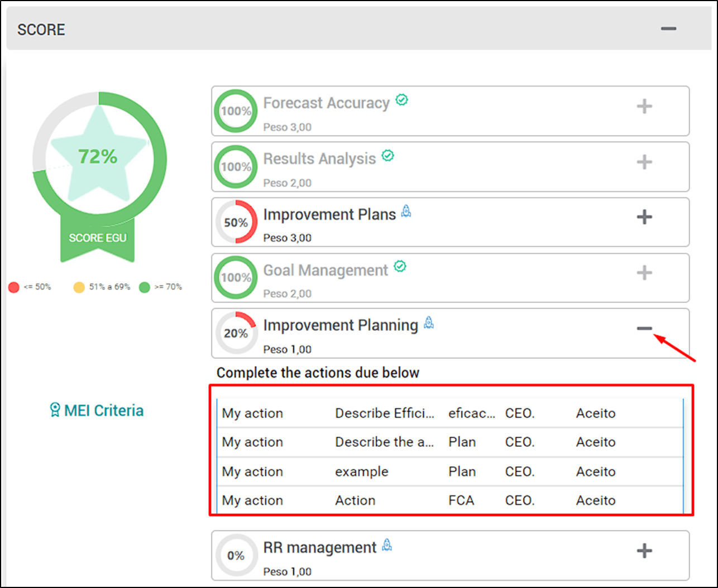Screen dimensions: 718x588
Task: Click 'Aceito' status in the FCA row
Action: (x=596, y=500)
